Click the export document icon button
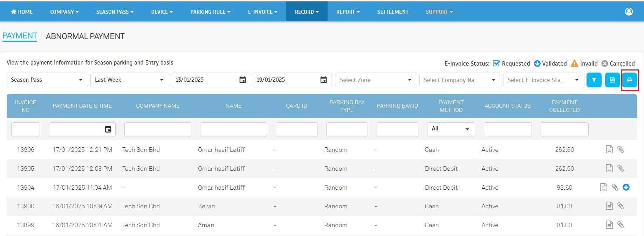 (x=612, y=80)
